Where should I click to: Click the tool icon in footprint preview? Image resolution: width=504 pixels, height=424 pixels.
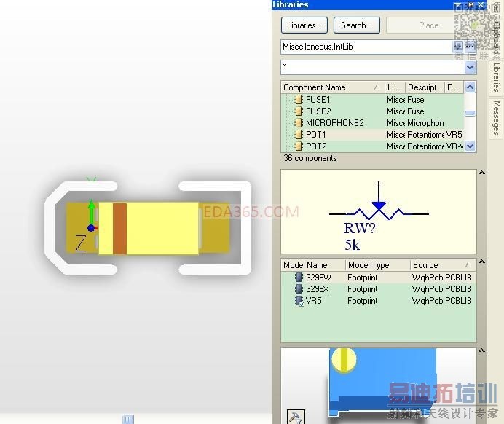(296, 417)
